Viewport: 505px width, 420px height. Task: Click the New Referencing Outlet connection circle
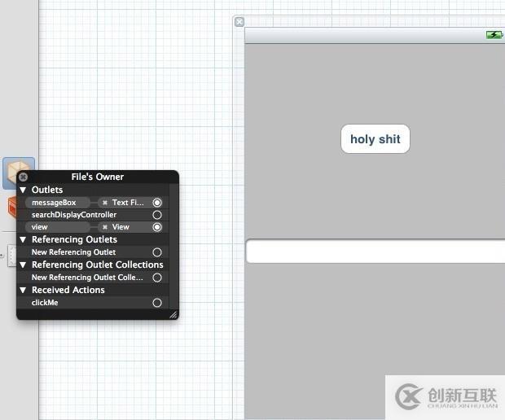(157, 252)
